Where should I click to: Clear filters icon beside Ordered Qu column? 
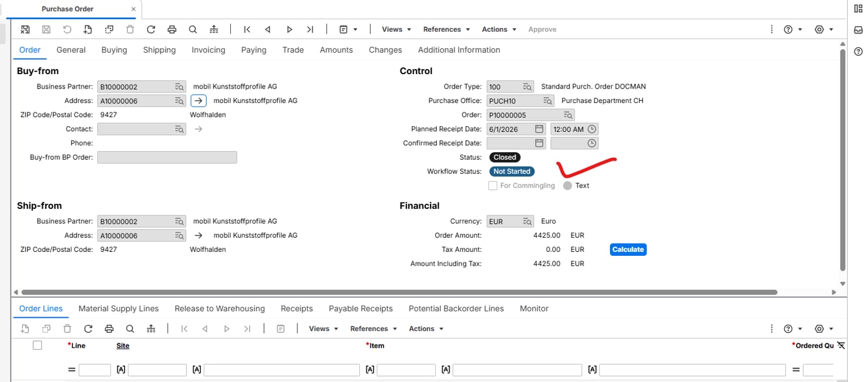click(x=841, y=345)
